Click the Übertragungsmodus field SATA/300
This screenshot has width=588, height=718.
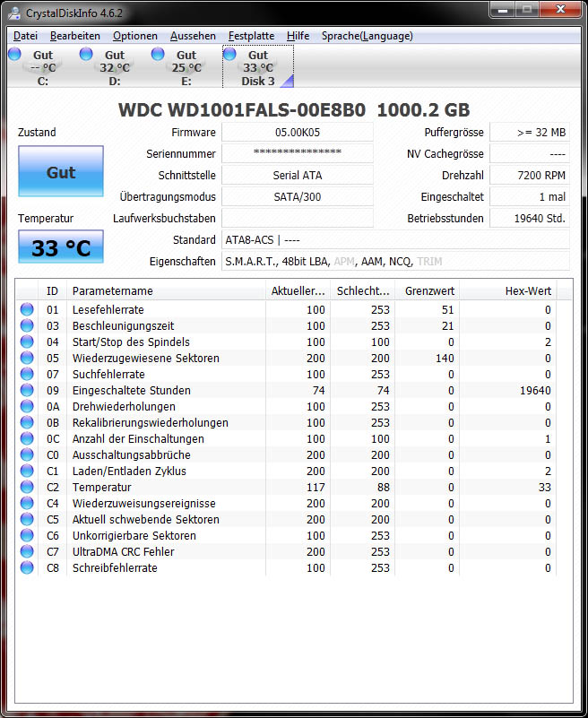tap(298, 197)
